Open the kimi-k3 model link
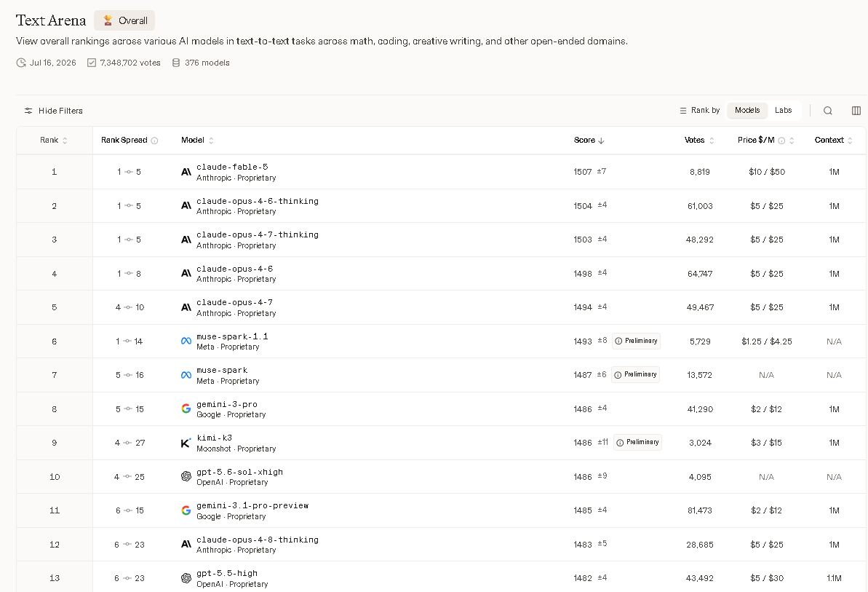868x592 pixels. [x=214, y=438]
